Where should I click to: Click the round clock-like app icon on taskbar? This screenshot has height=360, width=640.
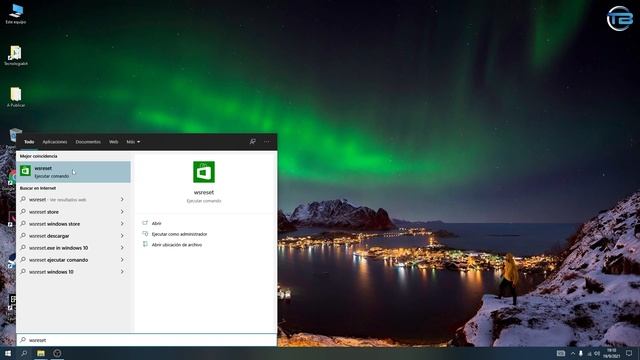point(57,353)
